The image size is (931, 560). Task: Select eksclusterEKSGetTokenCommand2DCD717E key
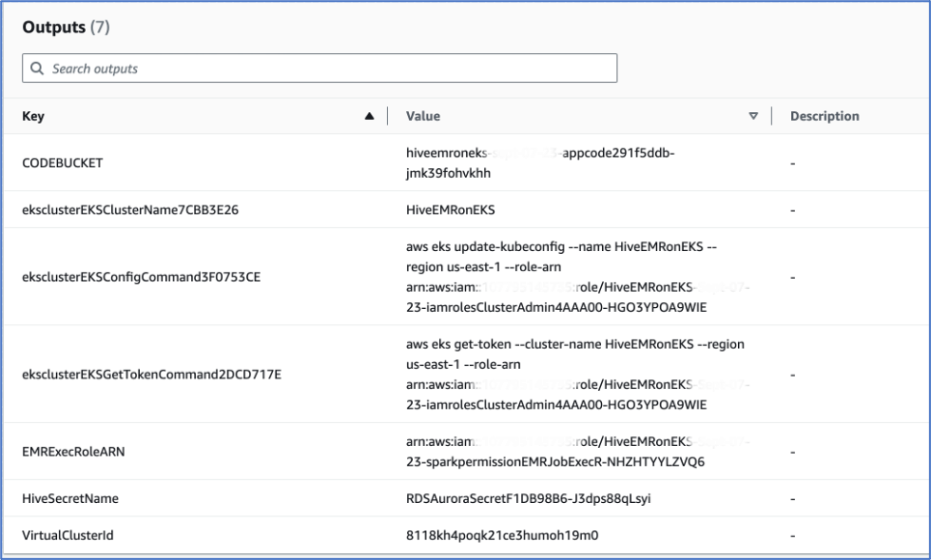[152, 374]
